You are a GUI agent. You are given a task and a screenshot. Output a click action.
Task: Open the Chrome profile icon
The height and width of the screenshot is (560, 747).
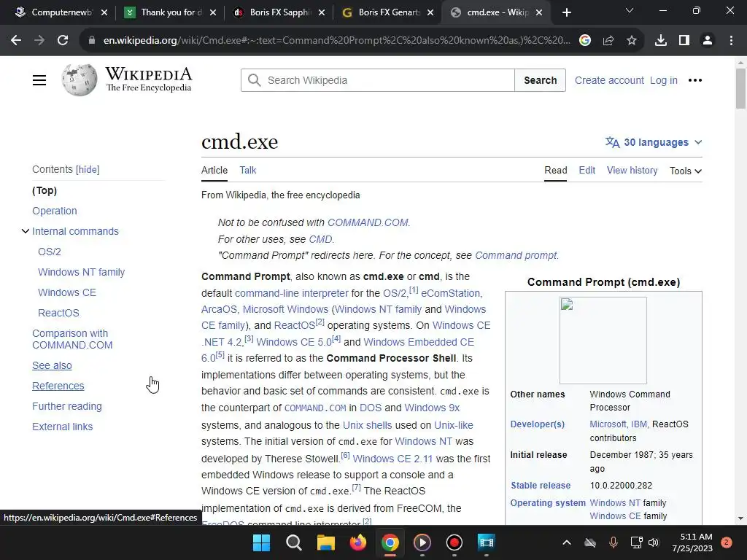point(708,41)
